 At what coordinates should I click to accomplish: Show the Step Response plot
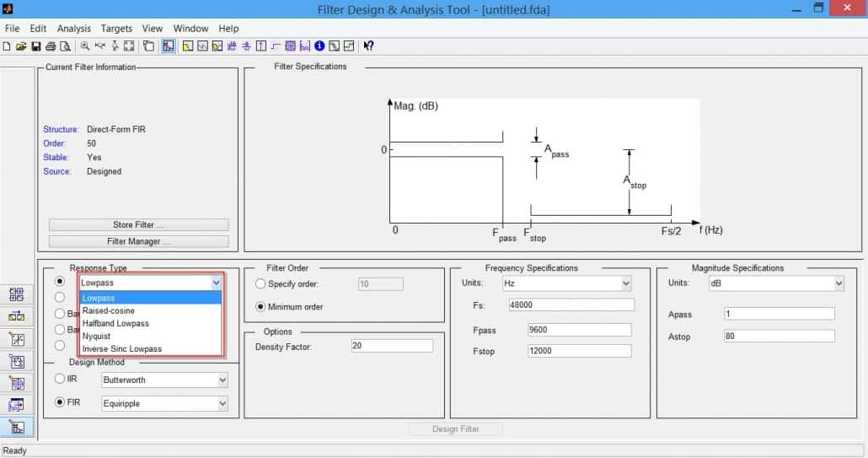[275, 46]
